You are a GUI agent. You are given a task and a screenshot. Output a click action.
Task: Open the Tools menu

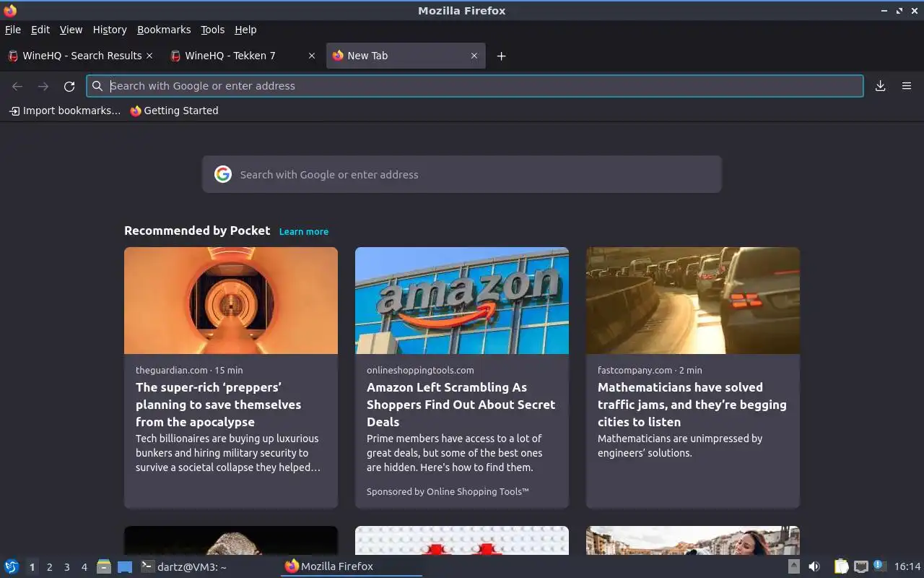pos(212,30)
